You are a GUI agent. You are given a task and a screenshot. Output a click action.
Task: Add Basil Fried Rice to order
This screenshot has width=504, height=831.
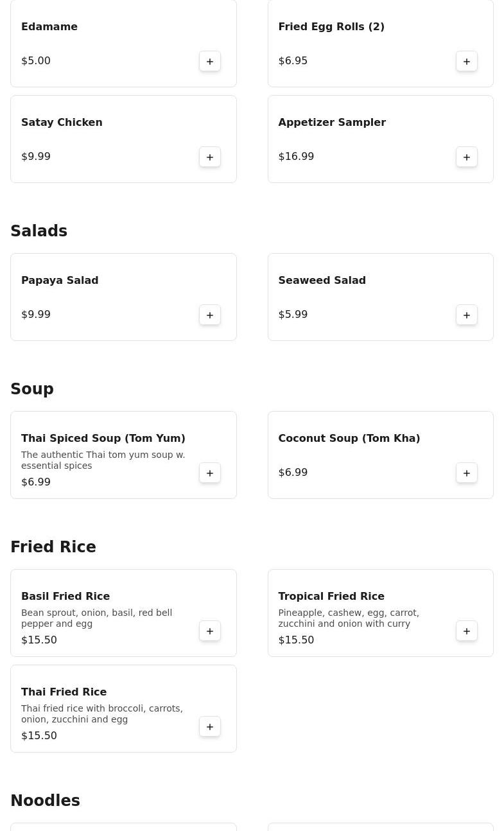tap(210, 631)
